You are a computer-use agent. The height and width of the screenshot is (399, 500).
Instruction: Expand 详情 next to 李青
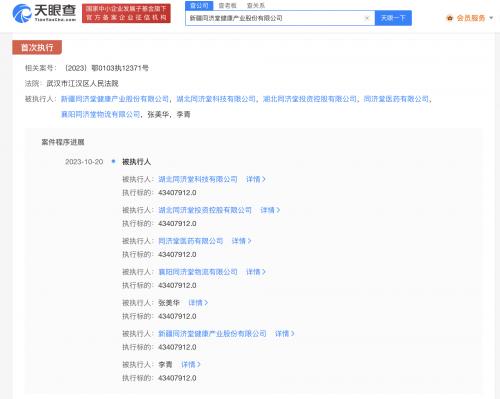[x=191, y=365]
